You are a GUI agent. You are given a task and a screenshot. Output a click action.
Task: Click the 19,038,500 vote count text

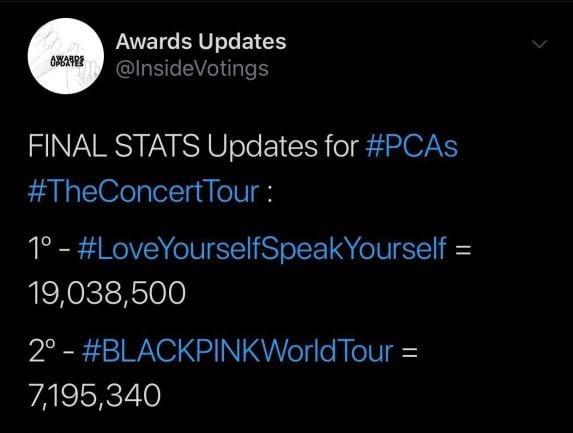(x=107, y=293)
